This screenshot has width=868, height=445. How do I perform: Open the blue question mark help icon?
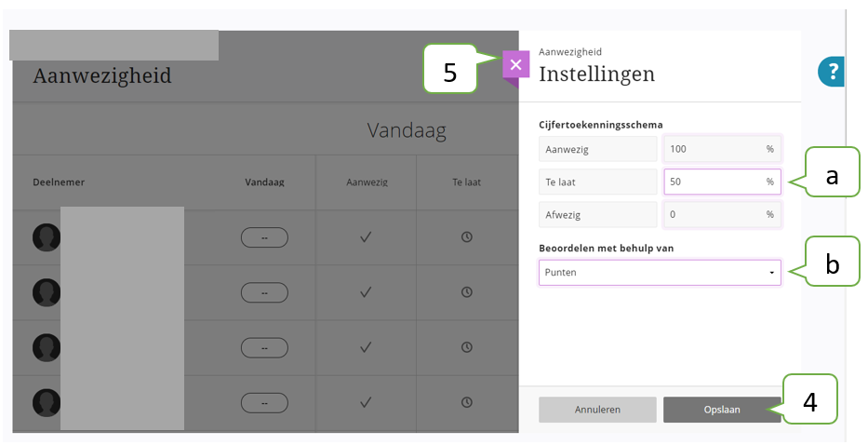point(831,72)
